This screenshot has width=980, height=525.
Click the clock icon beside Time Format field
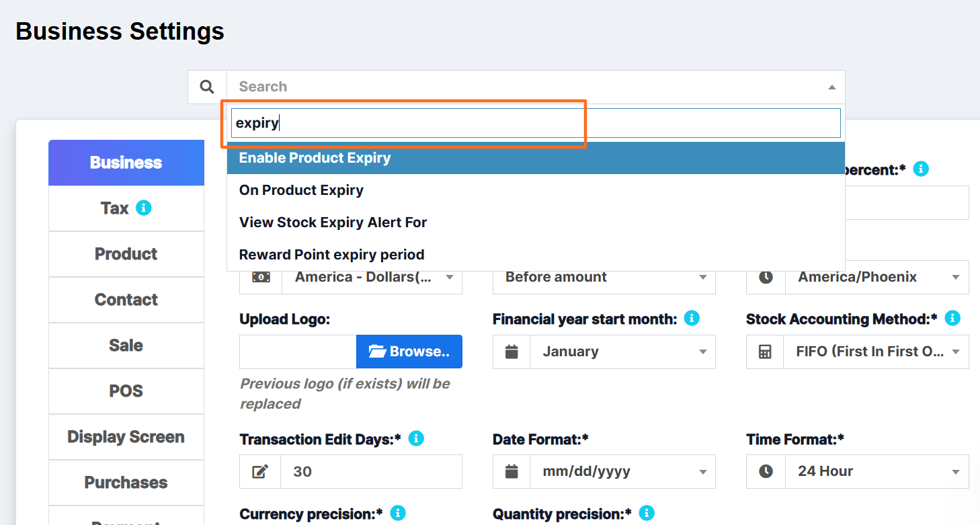(766, 471)
